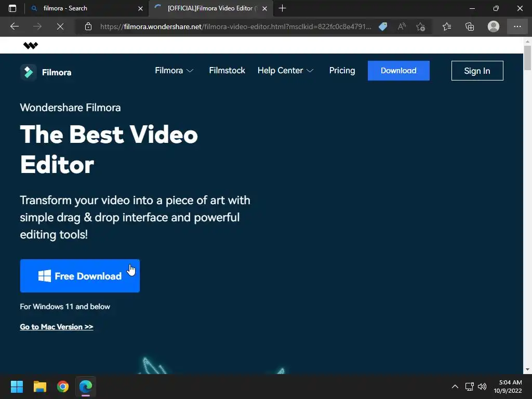532x399 pixels.
Task: Open the browser profile avatar
Action: tap(494, 26)
